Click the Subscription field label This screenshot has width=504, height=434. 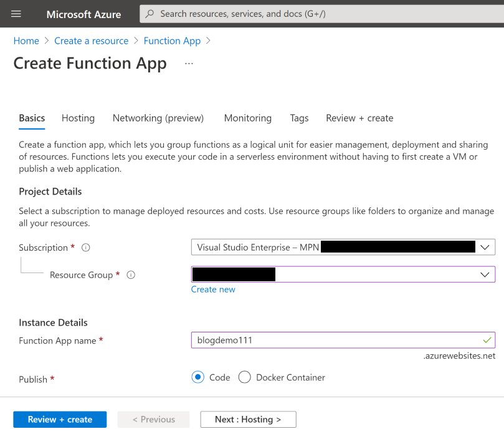point(43,248)
